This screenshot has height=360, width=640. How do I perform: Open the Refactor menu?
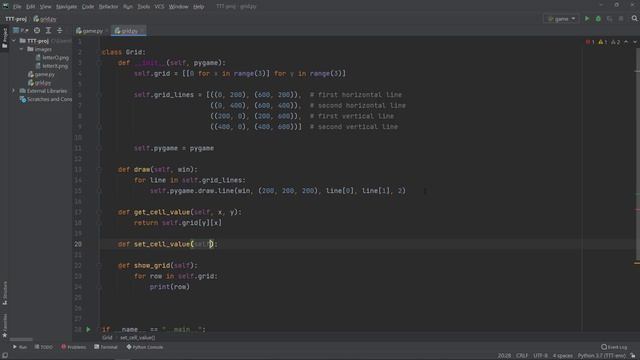coord(109,7)
